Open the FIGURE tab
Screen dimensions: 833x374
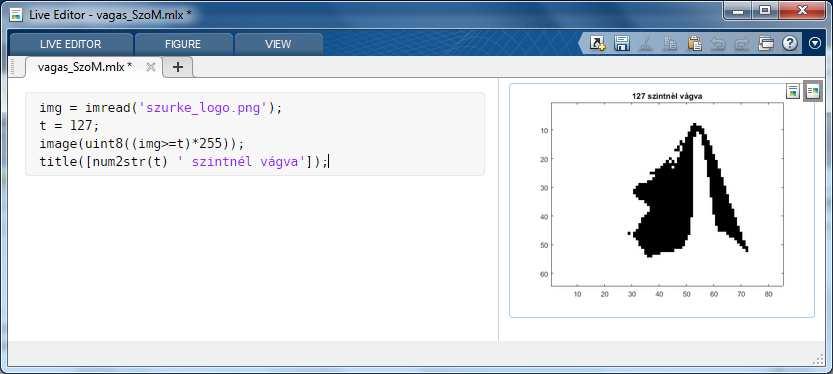(x=183, y=44)
